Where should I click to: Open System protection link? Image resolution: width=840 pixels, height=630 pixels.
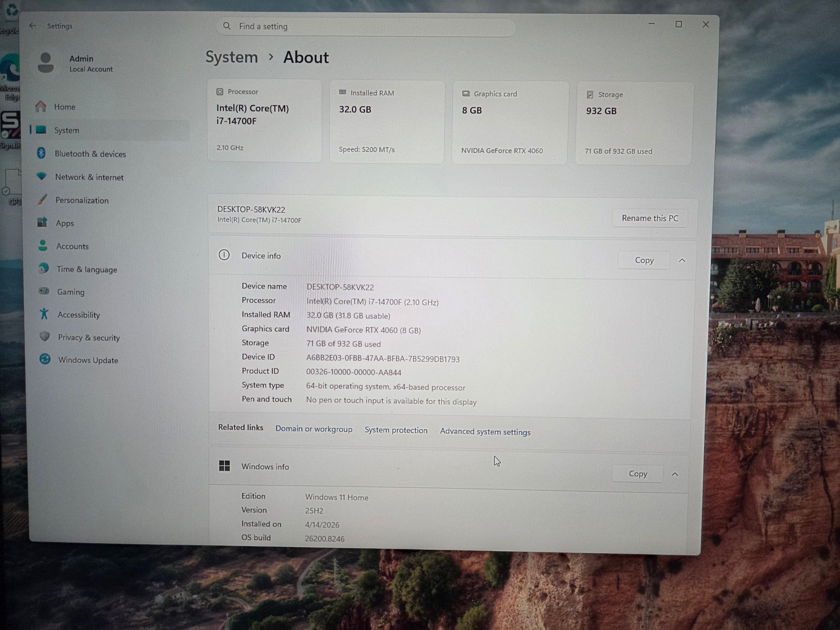point(396,430)
